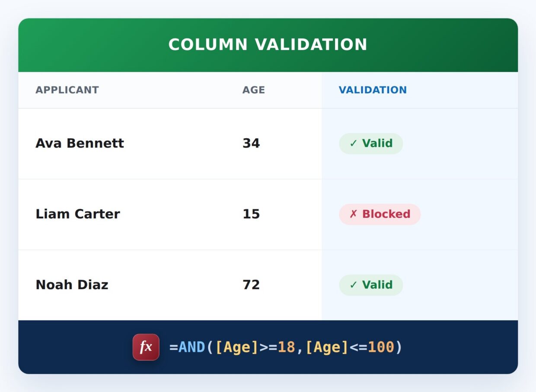The width and height of the screenshot is (536, 392).
Task: Click the age value 34
Action: coord(251,143)
